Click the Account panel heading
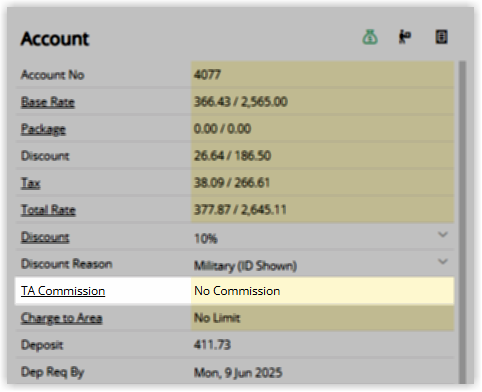This screenshot has height=392, width=482. coord(55,38)
